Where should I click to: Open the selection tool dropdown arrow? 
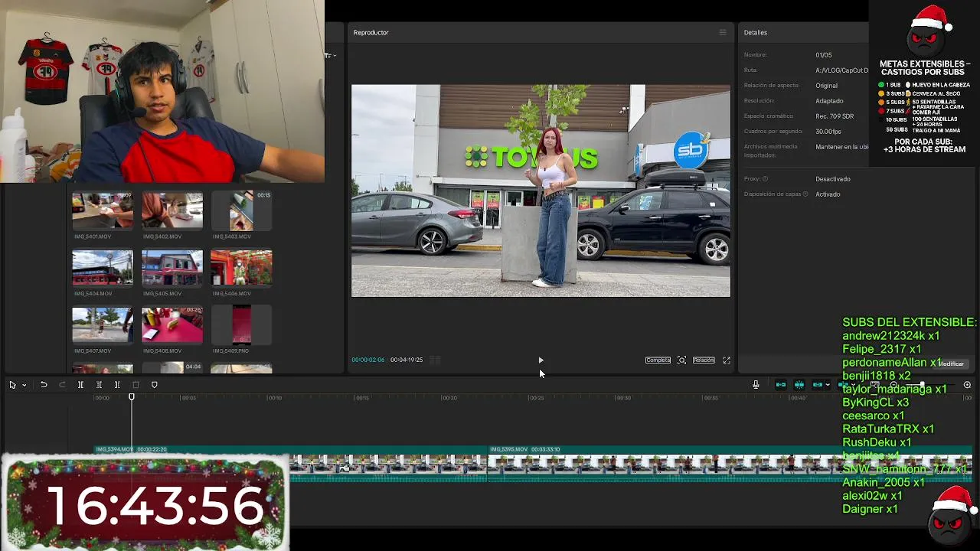(24, 385)
